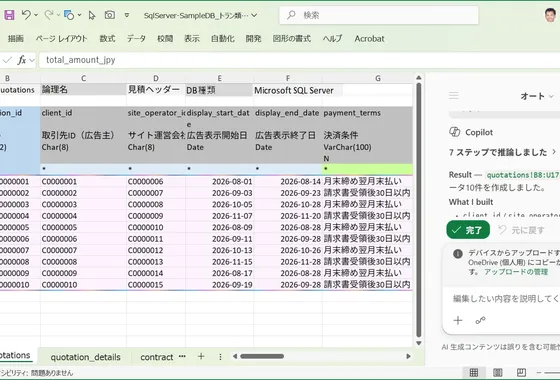
Task: Switch to the contract sheet tab
Action: pos(157,357)
